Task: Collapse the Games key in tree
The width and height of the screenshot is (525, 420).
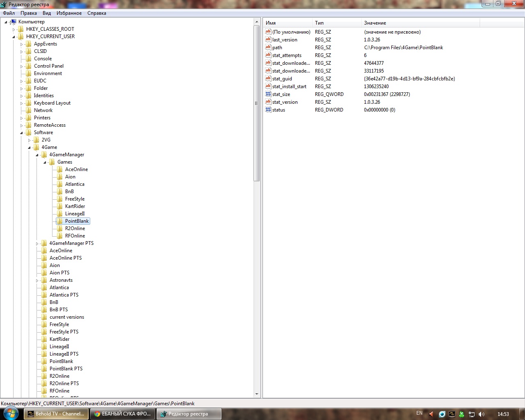Action: point(45,162)
